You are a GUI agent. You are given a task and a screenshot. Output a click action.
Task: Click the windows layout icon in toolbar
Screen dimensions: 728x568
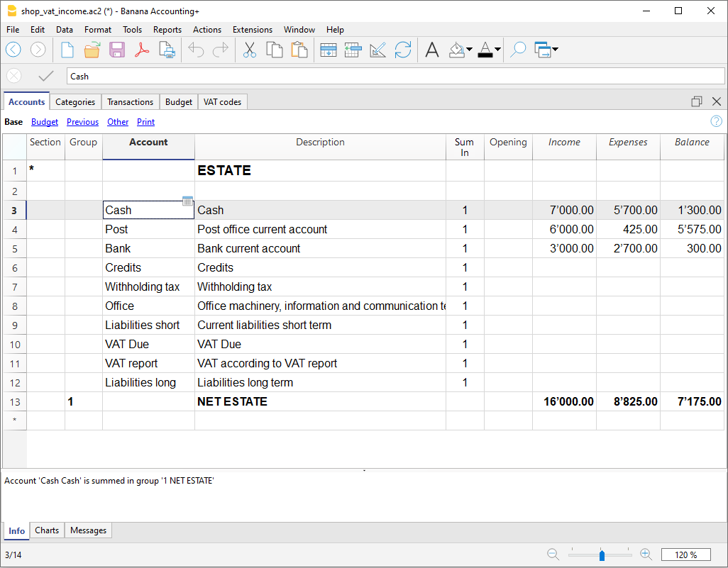(x=542, y=49)
